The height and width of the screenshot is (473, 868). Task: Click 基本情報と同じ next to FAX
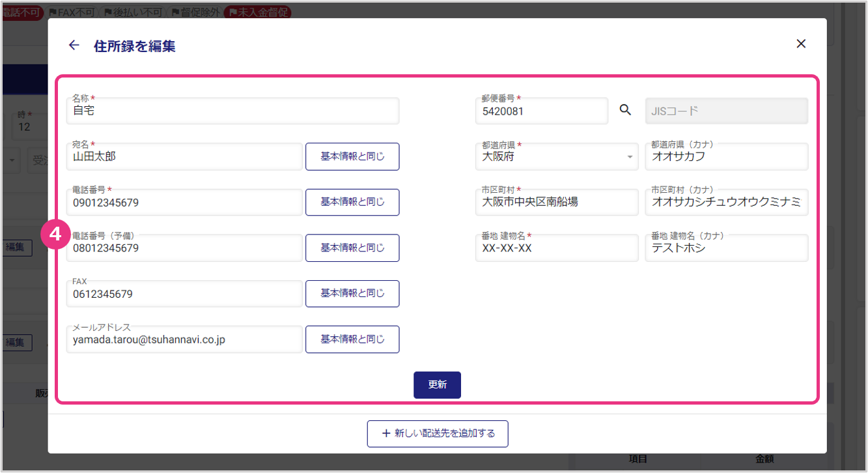(x=352, y=293)
